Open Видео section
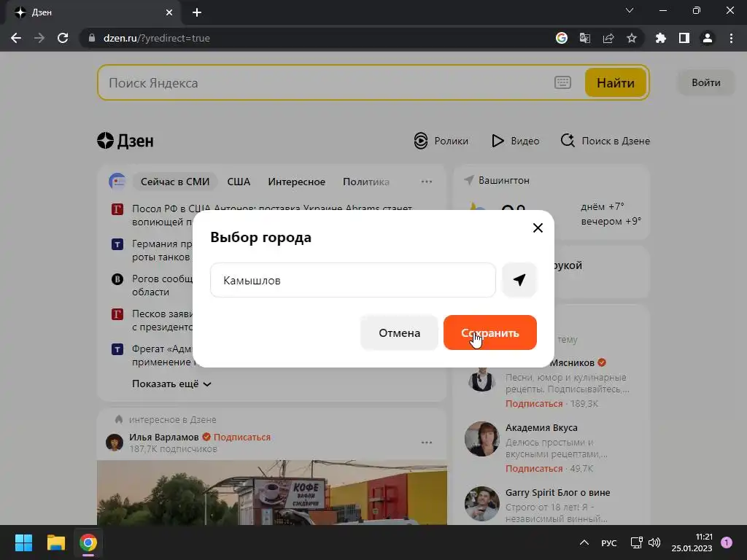Image resolution: width=747 pixels, height=560 pixels. (x=516, y=141)
